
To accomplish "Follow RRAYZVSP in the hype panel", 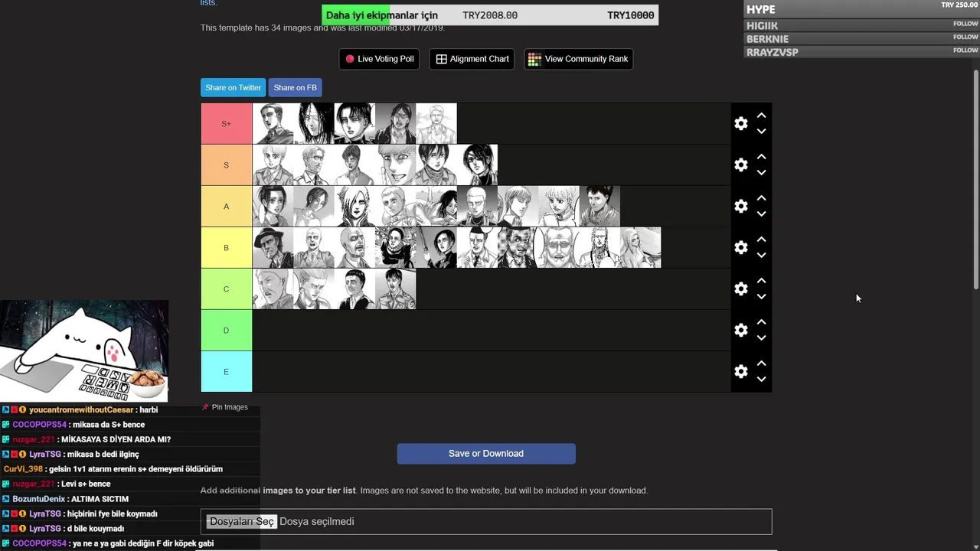I will tap(965, 50).
